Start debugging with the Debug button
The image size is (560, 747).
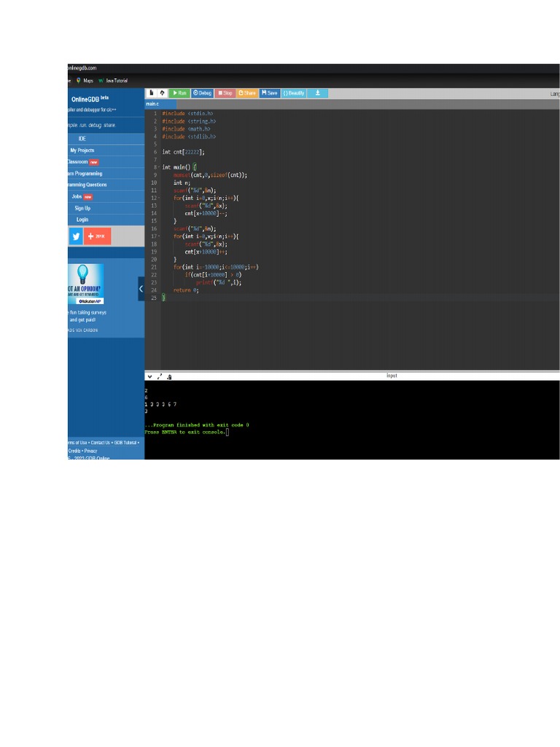(x=202, y=93)
